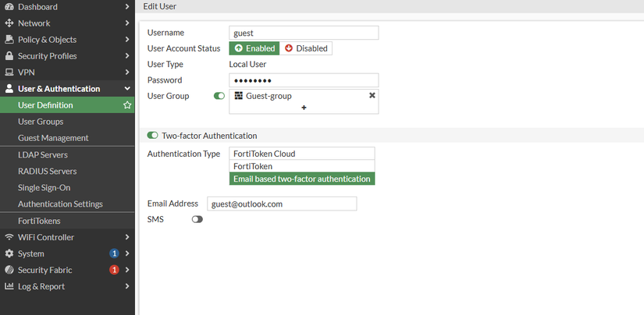
Task: Expand the VPN menu chevron
Action: tap(127, 73)
